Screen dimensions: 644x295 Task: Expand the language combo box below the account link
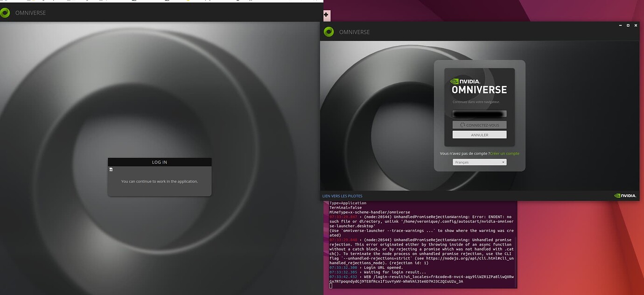click(x=479, y=162)
